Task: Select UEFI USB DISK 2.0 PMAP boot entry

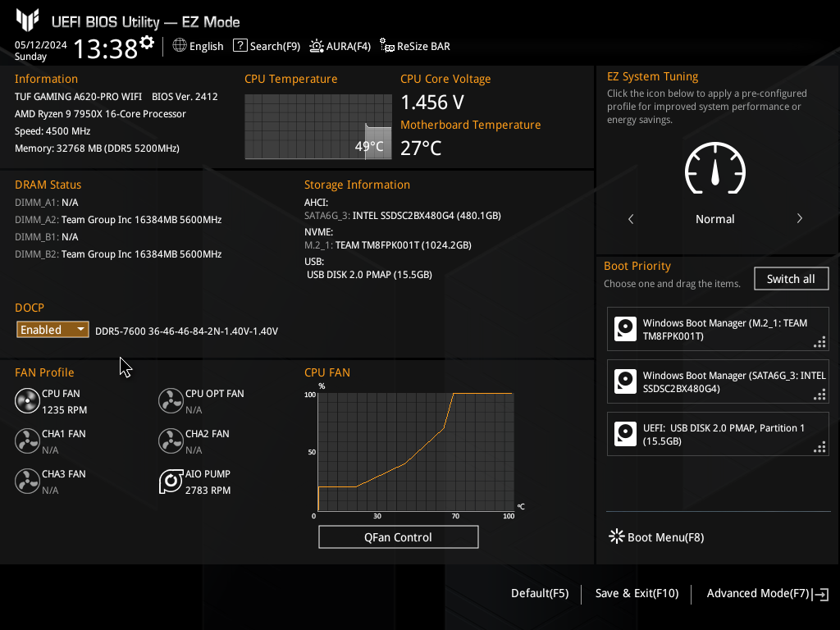Action: pyautogui.click(x=718, y=434)
